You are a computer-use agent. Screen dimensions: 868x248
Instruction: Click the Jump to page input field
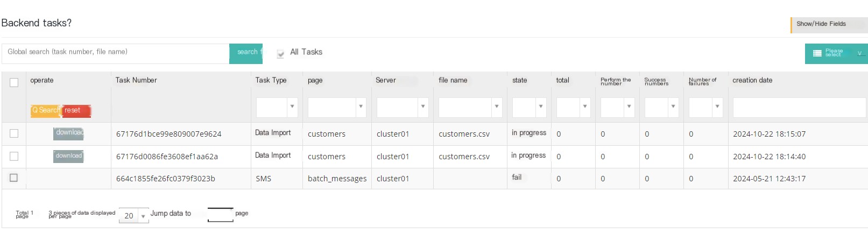221,215
